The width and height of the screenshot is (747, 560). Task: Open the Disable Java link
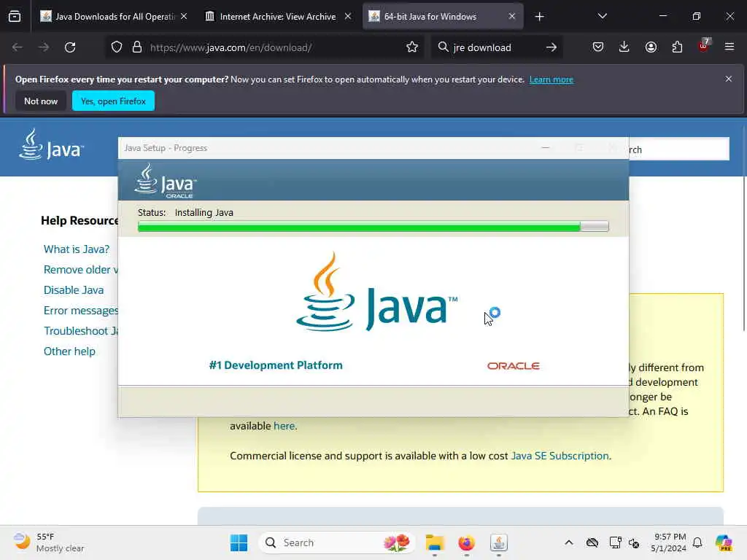(x=74, y=290)
